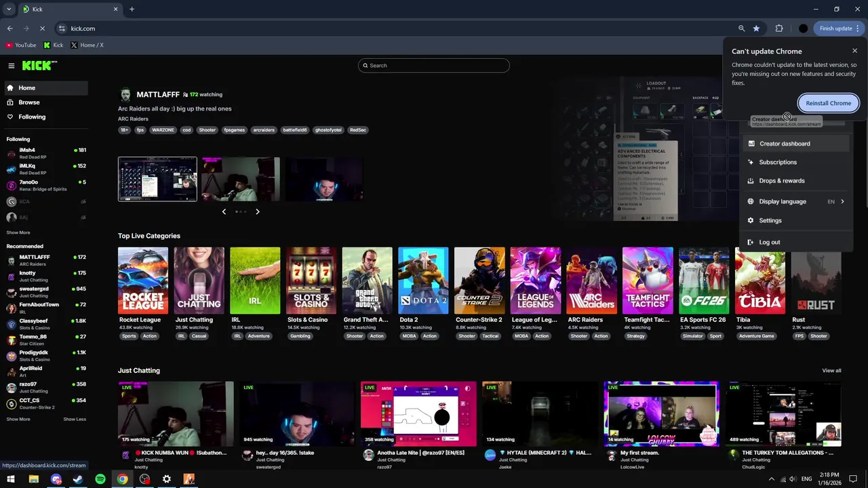Click the Windows Start button
The width and height of the screenshot is (868, 488).
pyautogui.click(x=11, y=479)
